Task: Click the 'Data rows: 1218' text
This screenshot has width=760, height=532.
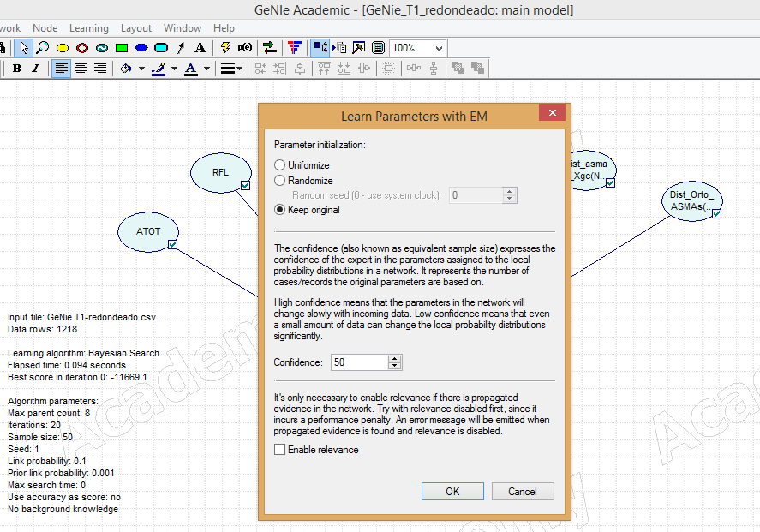Action: (x=43, y=330)
